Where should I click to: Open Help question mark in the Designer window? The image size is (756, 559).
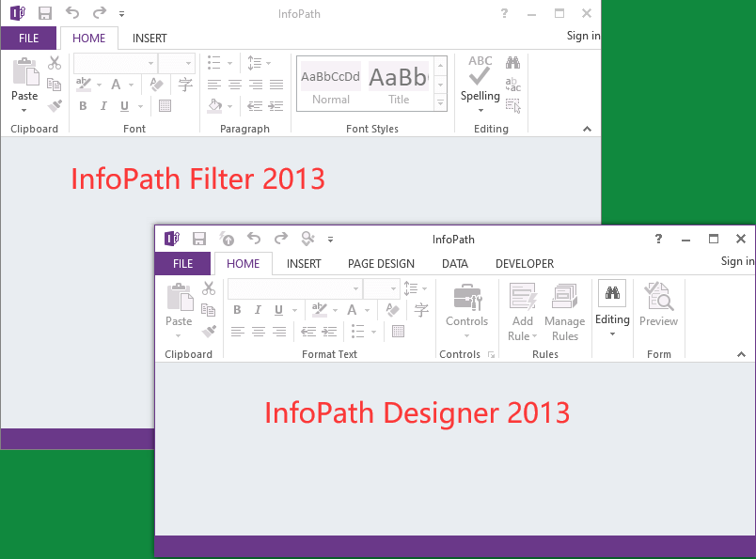click(658, 239)
